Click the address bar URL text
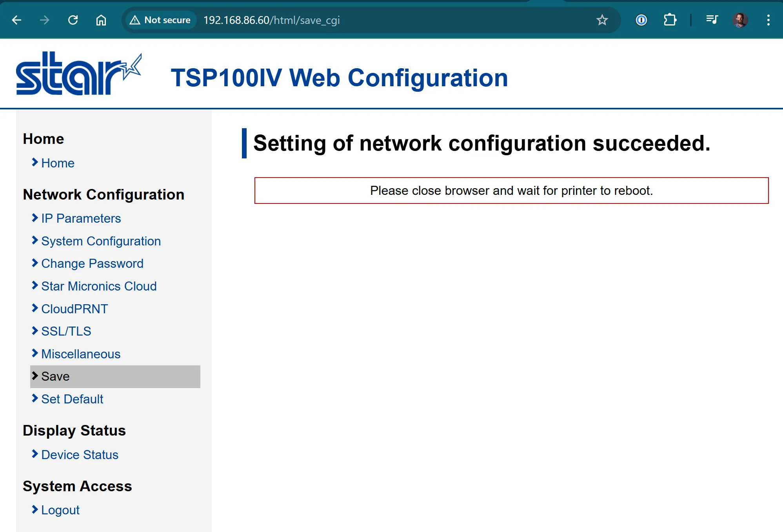 pyautogui.click(x=271, y=20)
